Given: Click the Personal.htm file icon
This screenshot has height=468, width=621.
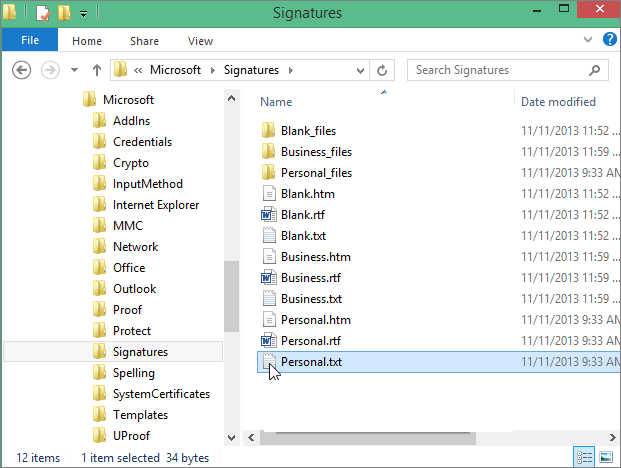Looking at the screenshot, I should coord(269,319).
